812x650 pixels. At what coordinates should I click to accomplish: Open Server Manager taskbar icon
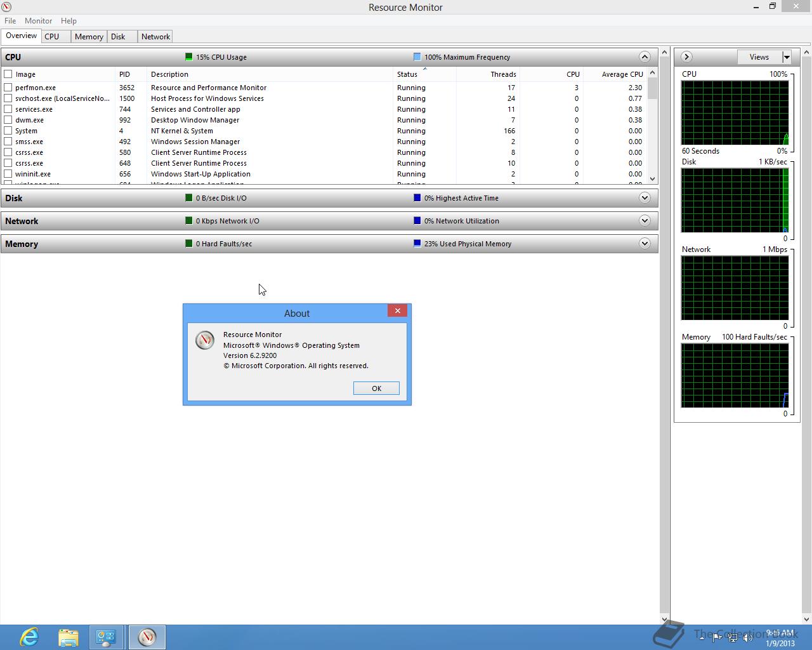point(106,637)
